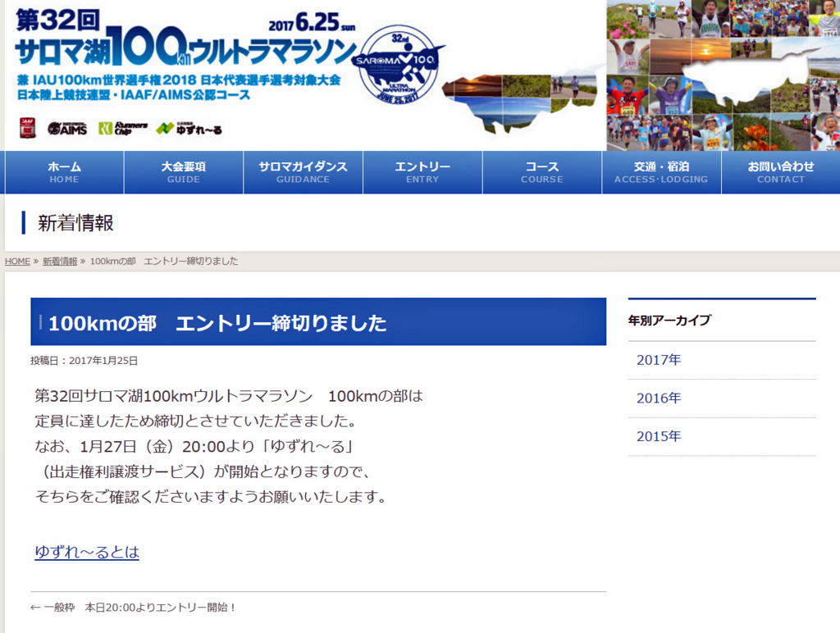Click the line (出走権利譲渡サービス)が開始となりますので
840x633 pixels.
203,471
